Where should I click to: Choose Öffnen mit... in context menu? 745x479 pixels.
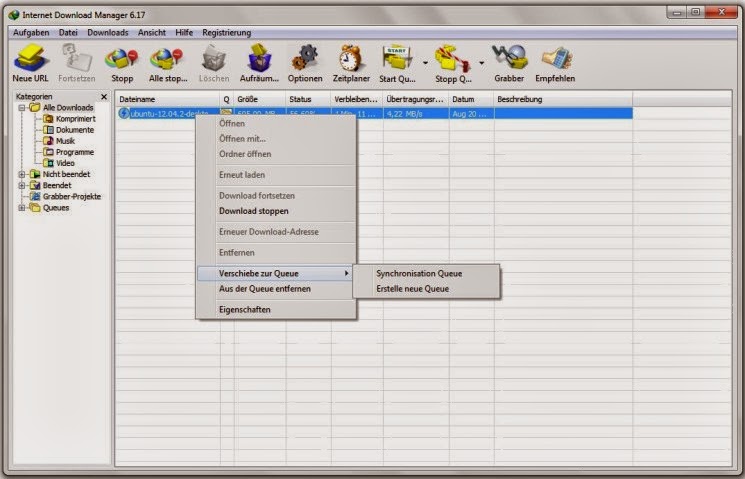click(276, 139)
